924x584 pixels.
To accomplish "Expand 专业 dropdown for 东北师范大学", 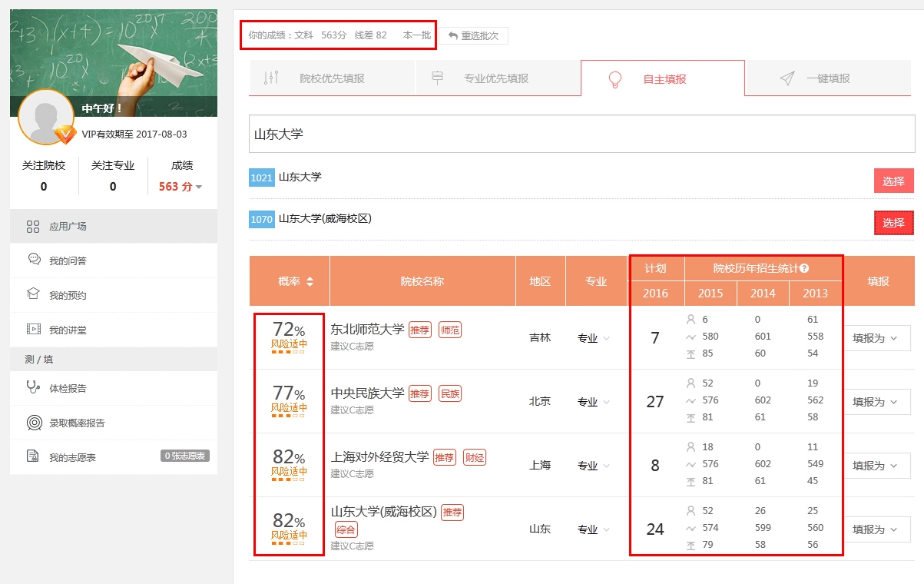I will [594, 338].
